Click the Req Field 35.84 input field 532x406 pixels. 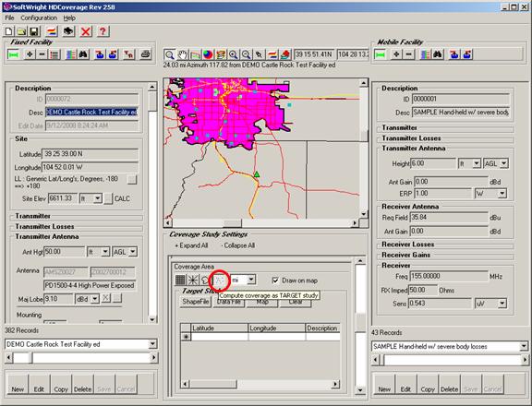(449, 217)
